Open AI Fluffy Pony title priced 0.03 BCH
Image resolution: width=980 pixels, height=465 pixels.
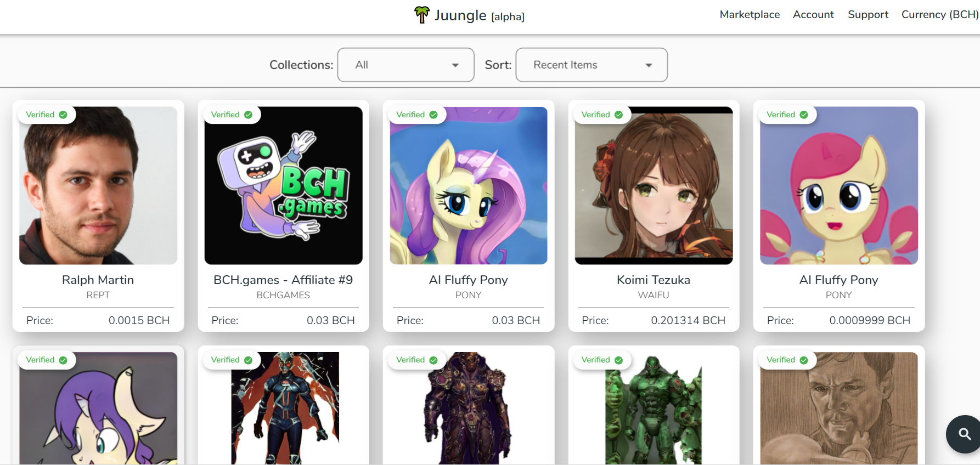click(469, 280)
